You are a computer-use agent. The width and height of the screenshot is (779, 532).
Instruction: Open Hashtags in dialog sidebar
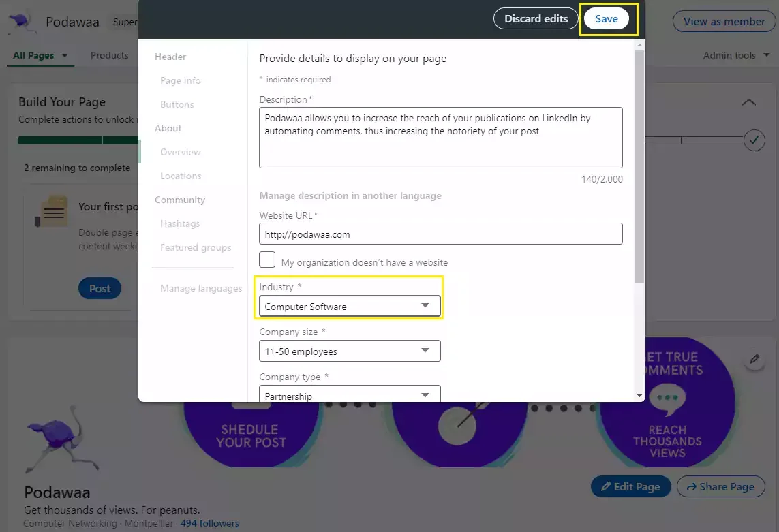point(180,223)
